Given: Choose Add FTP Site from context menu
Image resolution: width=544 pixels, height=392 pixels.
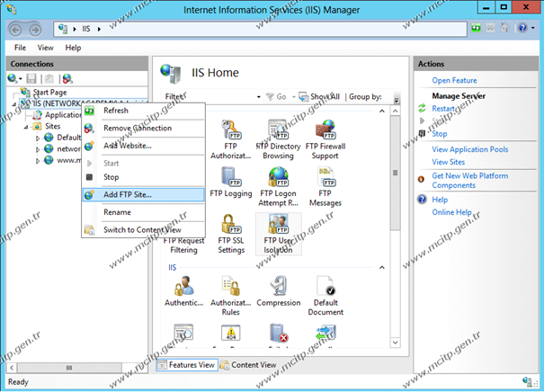Looking at the screenshot, I should click(143, 194).
